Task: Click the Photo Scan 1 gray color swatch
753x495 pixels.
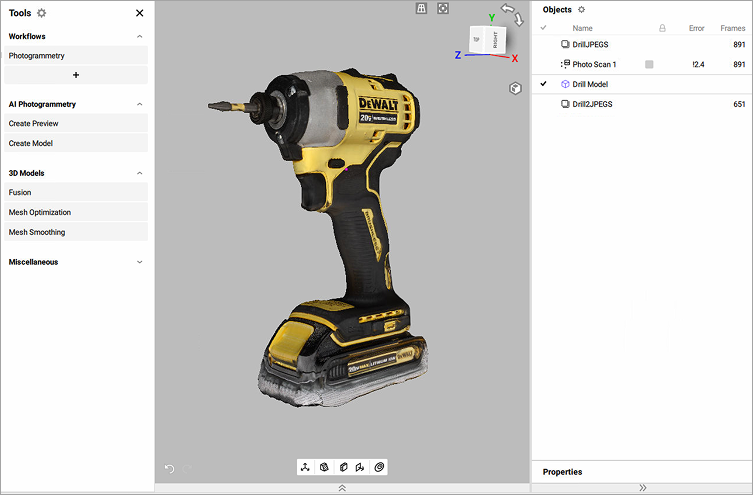Action: click(x=649, y=64)
